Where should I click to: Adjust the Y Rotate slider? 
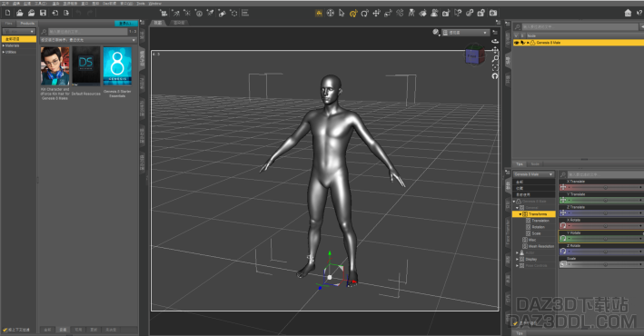(605, 239)
